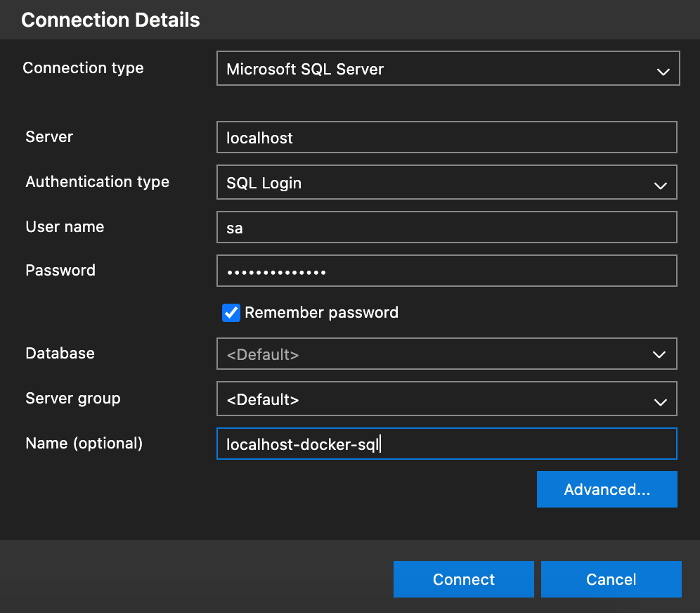
Task: Click the Remember password label text
Action: coord(321,313)
